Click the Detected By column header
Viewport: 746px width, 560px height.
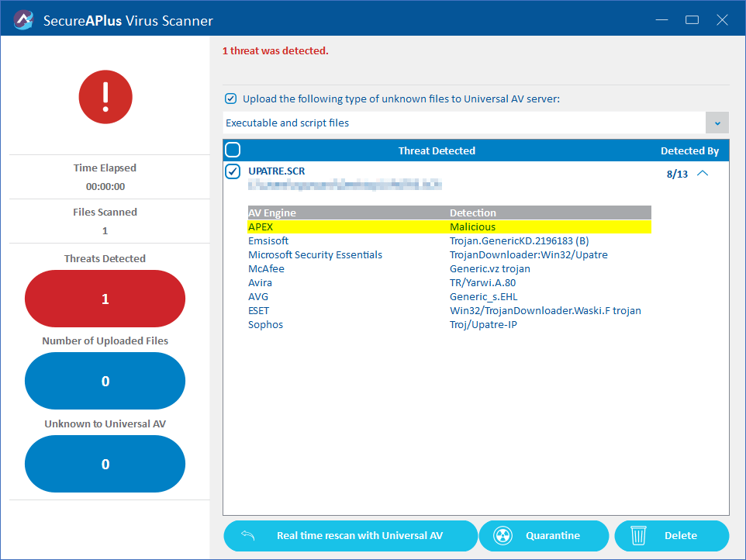[x=690, y=150]
